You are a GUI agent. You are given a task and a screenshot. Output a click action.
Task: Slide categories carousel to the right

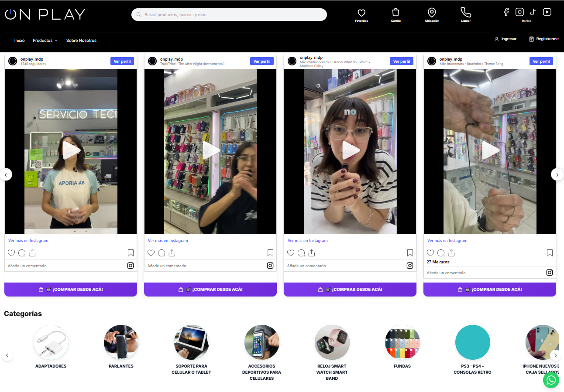coord(555,355)
